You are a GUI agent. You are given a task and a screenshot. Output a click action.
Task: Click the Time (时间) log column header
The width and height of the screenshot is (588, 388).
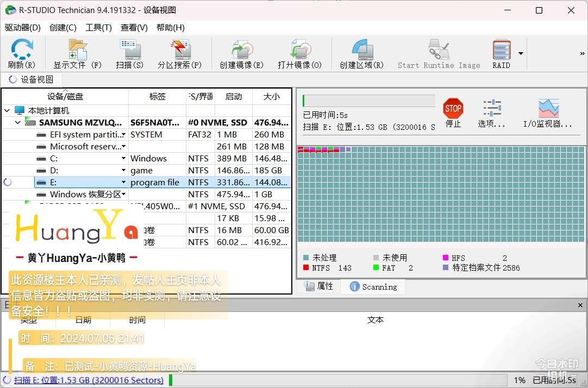[137, 320]
